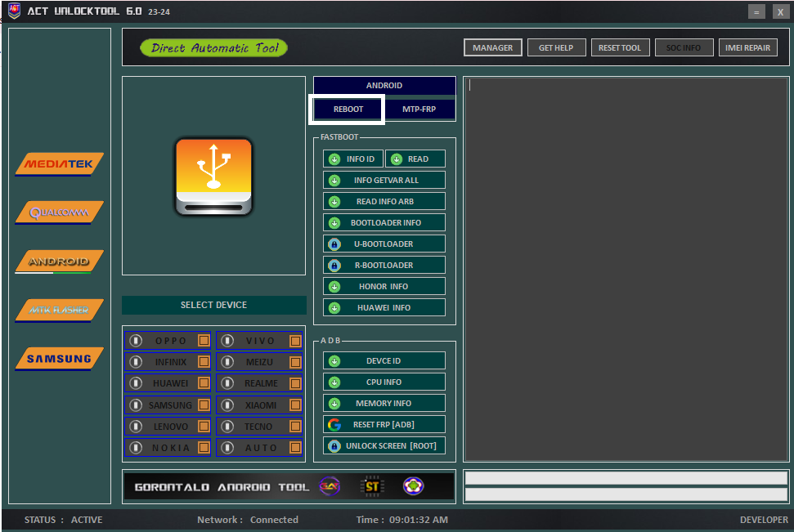Minimize the ACT Unlocktool window
Screen dimensions: 794x532
(756, 11)
